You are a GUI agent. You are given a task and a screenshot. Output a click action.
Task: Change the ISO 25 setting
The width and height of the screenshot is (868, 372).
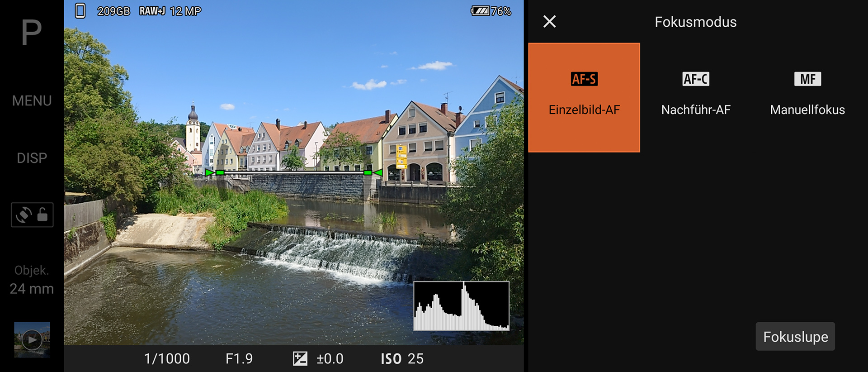tap(402, 359)
